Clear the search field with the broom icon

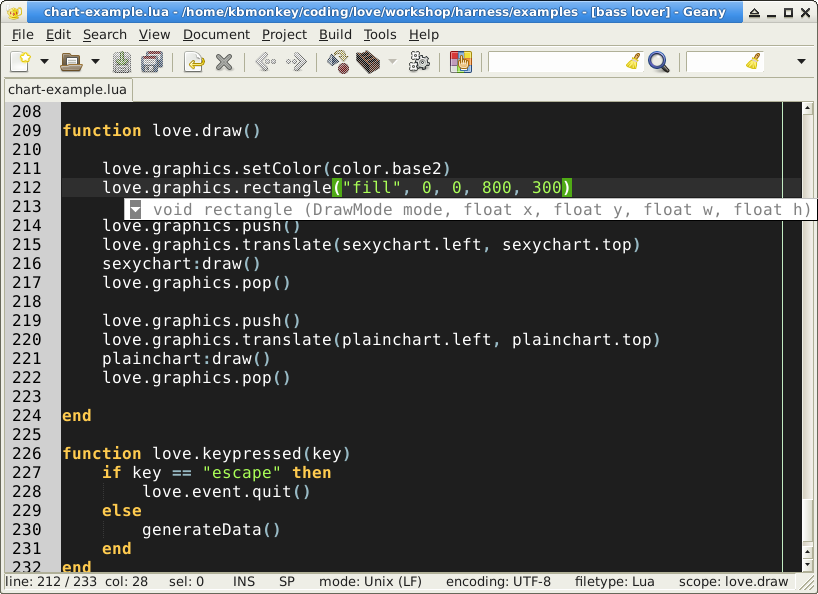(x=633, y=62)
